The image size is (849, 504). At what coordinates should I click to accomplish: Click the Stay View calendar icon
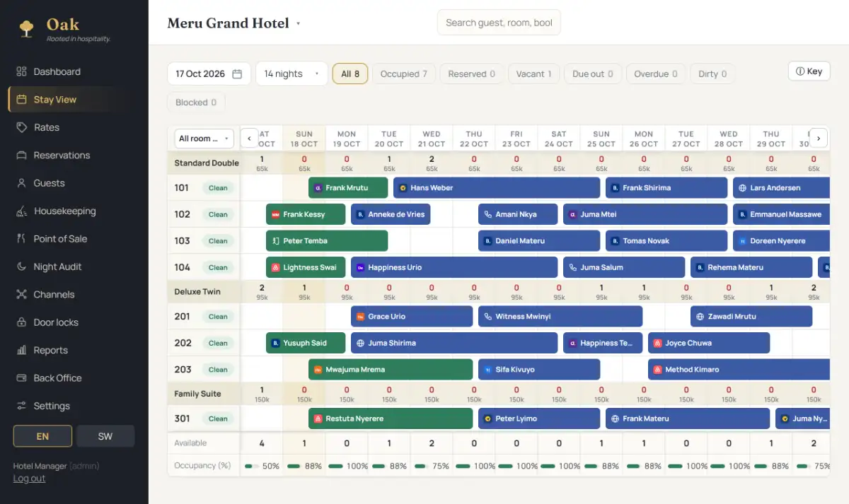tap(21, 100)
